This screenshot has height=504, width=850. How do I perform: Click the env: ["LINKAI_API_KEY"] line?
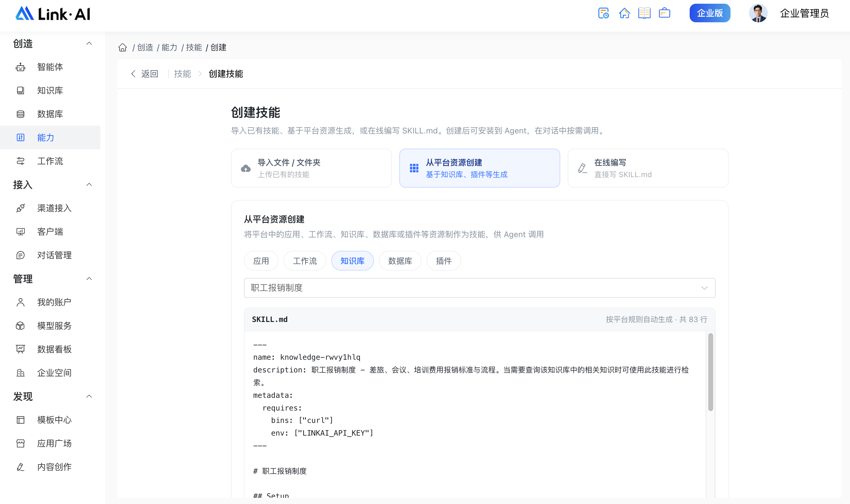322,433
